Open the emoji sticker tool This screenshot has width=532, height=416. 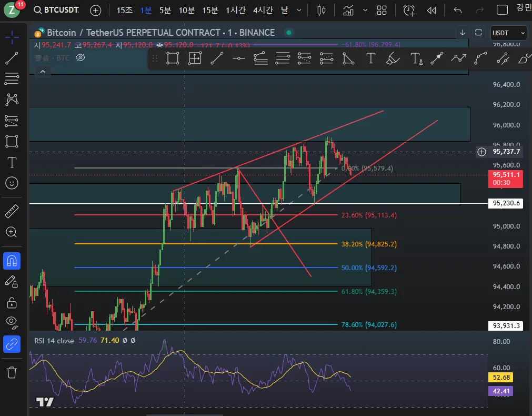(12, 183)
